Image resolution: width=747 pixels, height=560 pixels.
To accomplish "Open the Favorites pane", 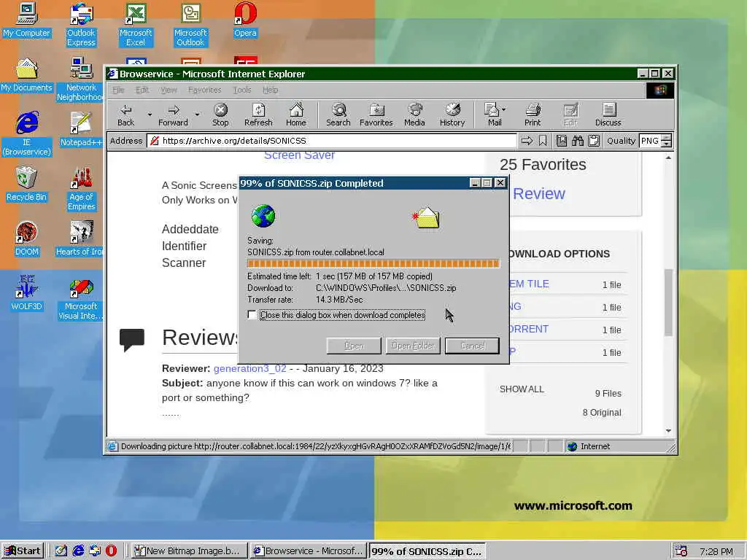I will pyautogui.click(x=376, y=114).
